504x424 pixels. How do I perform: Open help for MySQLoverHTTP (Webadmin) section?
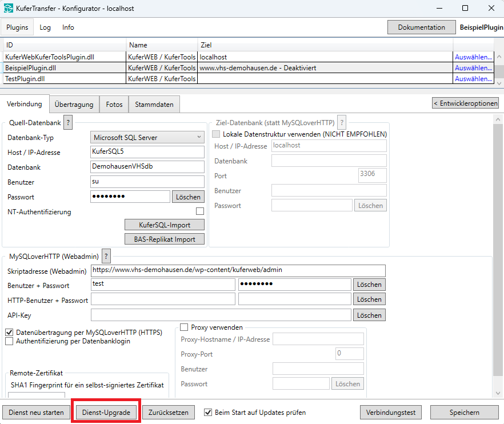pos(106,256)
